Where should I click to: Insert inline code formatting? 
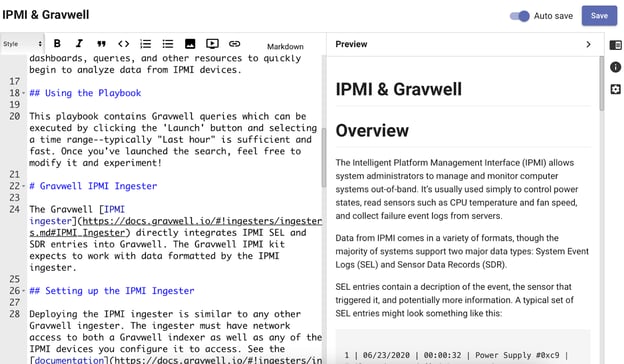124,43
